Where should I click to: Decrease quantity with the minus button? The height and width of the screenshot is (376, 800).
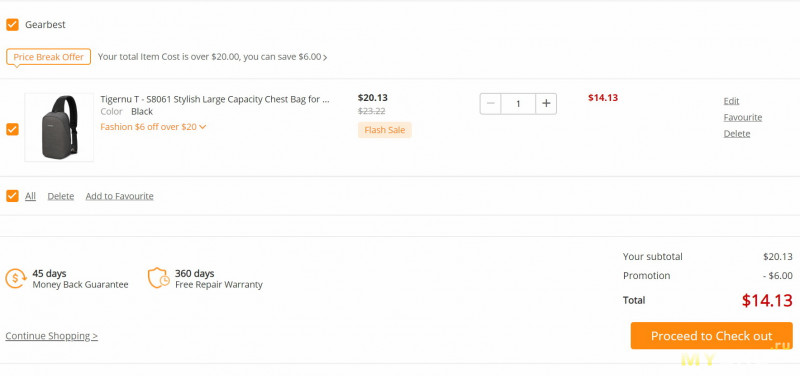[x=490, y=104]
